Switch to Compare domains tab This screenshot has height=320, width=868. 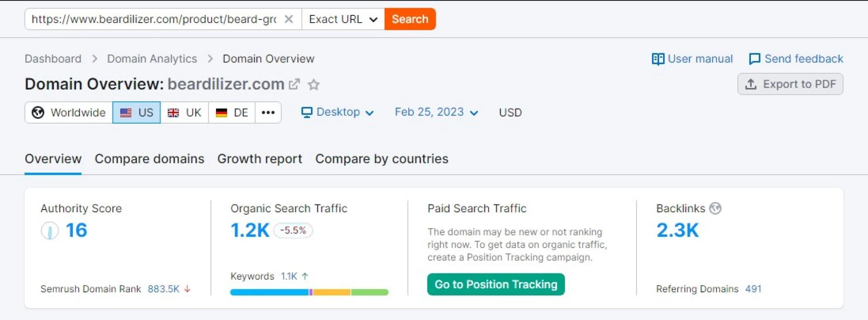[149, 159]
